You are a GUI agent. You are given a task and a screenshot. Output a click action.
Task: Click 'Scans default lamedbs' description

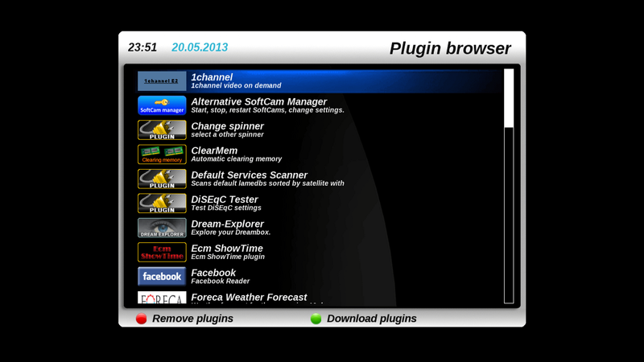pos(267,183)
